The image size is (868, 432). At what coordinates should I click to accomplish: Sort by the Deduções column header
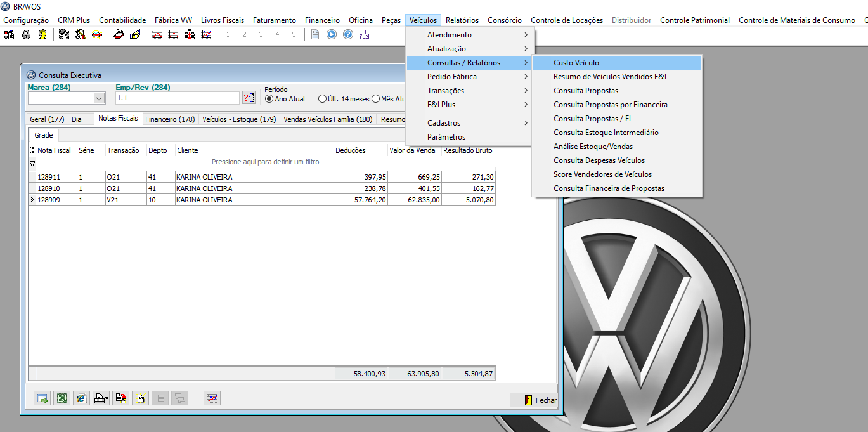361,150
